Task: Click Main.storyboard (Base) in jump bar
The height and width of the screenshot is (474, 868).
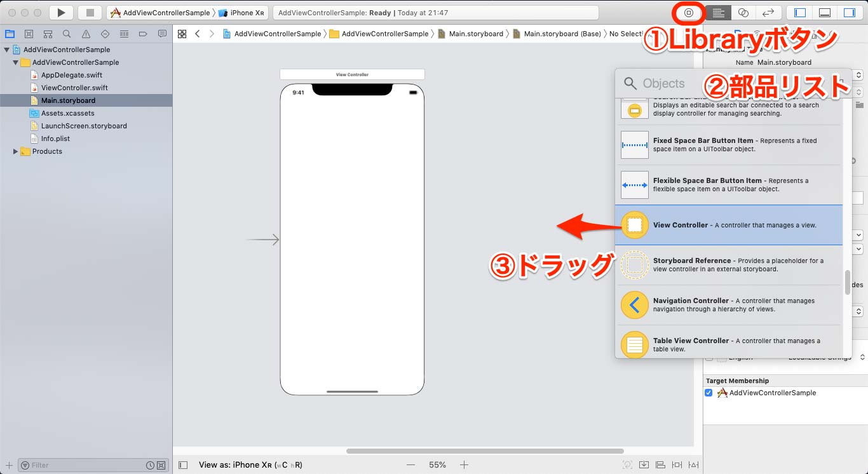Action: pyautogui.click(x=557, y=34)
